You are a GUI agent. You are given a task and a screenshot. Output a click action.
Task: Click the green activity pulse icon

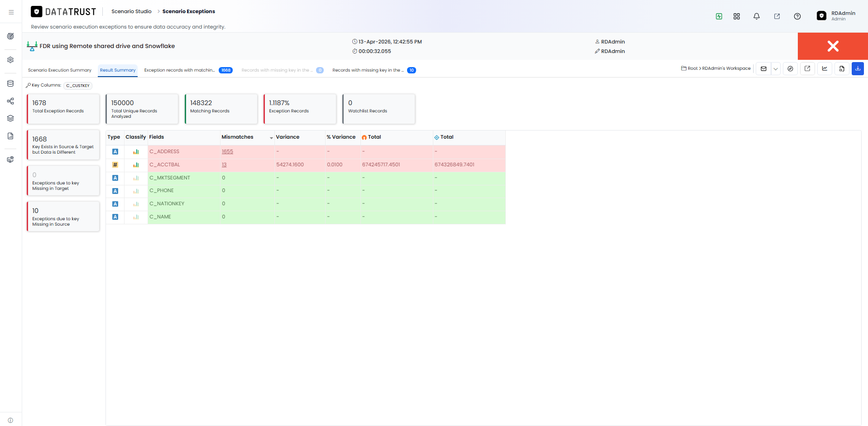[719, 16]
